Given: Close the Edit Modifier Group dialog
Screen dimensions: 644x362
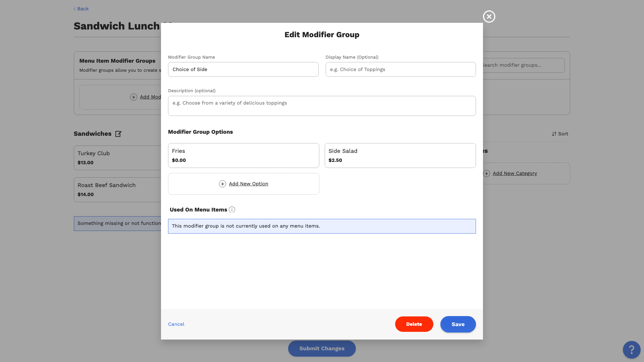Looking at the screenshot, I should coord(489,16).
